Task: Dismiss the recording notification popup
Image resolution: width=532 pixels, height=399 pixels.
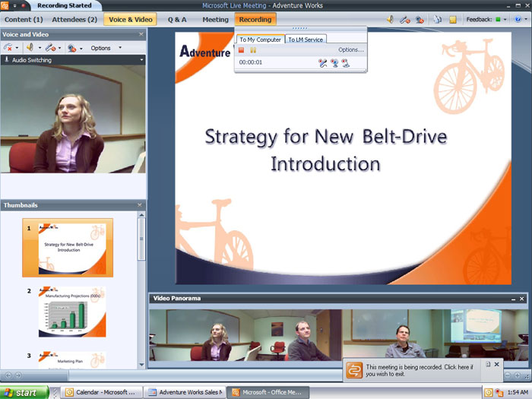Action: pos(497,364)
